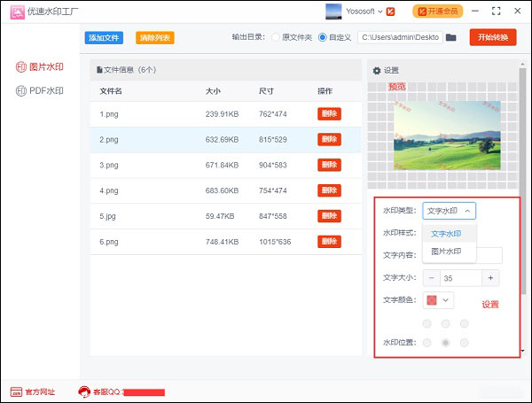Select the 5.jpg file name
Viewport: 532px width, 403px height.
coord(107,216)
